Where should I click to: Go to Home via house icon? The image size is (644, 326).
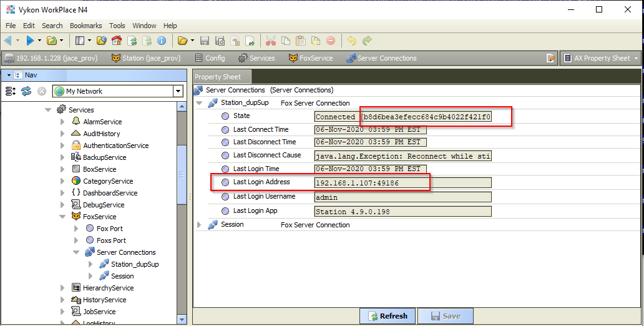[x=117, y=41]
